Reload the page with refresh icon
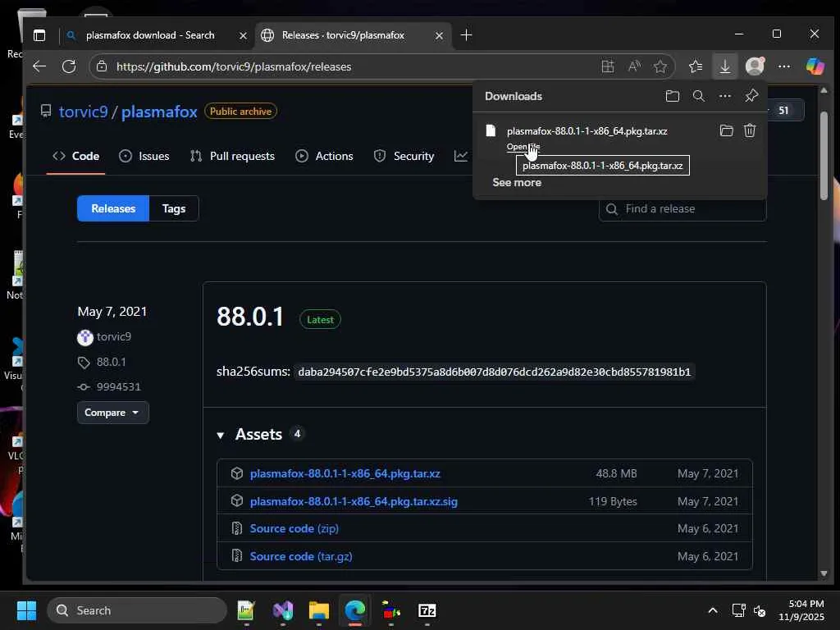 click(x=69, y=66)
